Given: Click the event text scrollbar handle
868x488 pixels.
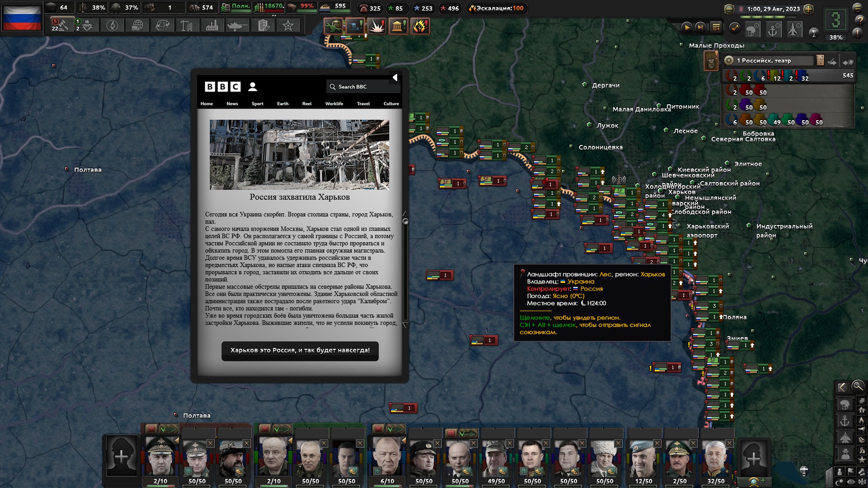Looking at the screenshot, I should point(406,221).
